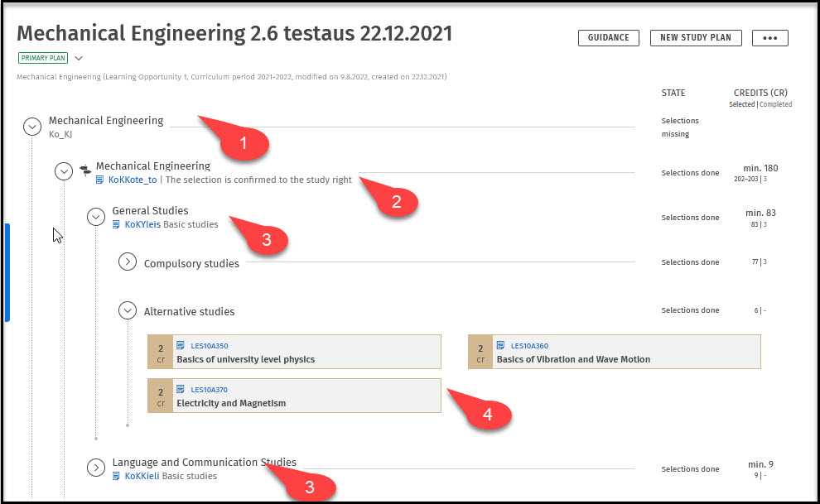Viewport: 820px width, 504px height.
Task: Open the KoKYleis Basic studies link
Action: [x=142, y=224]
